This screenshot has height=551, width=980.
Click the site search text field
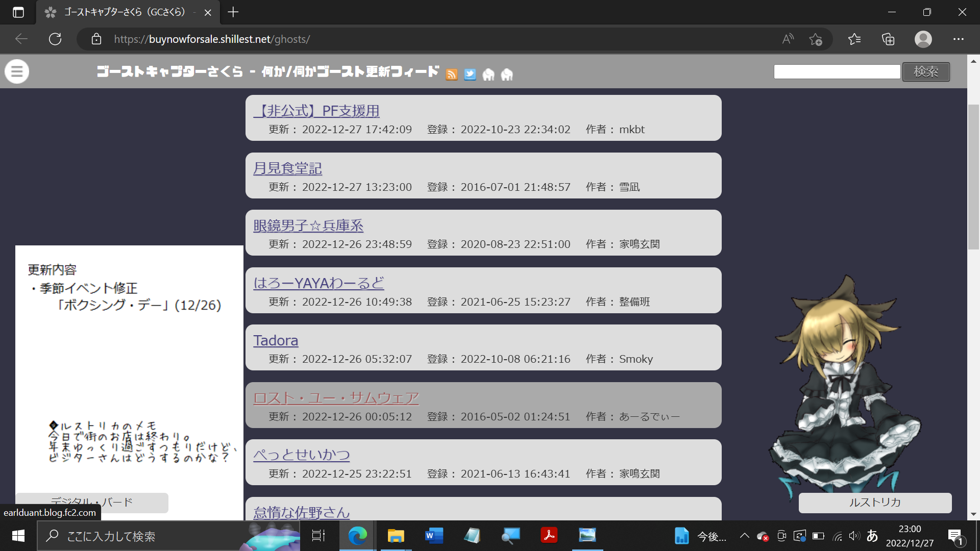point(837,72)
